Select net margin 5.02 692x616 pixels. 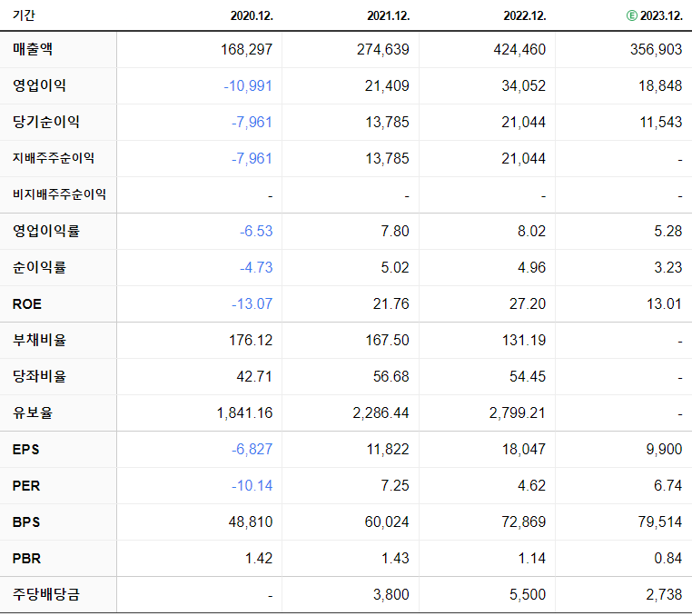[395, 267]
